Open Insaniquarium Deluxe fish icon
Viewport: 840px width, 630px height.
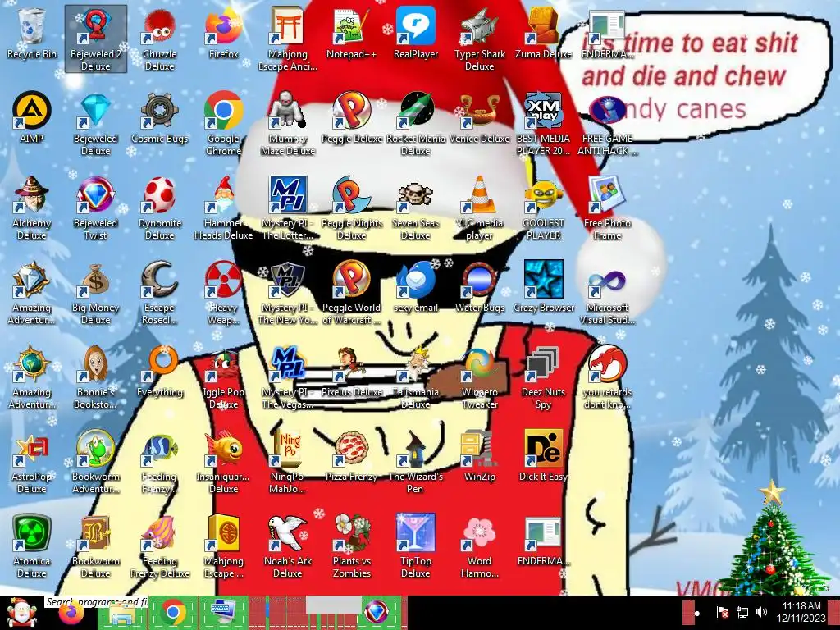tap(223, 462)
